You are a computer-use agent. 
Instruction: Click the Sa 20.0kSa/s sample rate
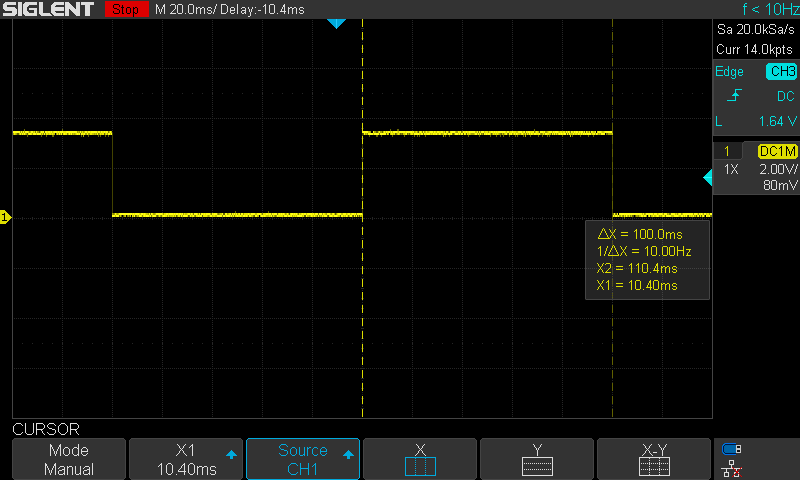756,30
